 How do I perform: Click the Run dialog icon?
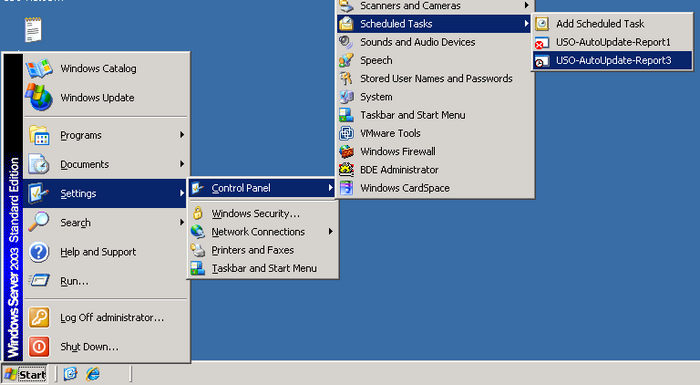[39, 280]
